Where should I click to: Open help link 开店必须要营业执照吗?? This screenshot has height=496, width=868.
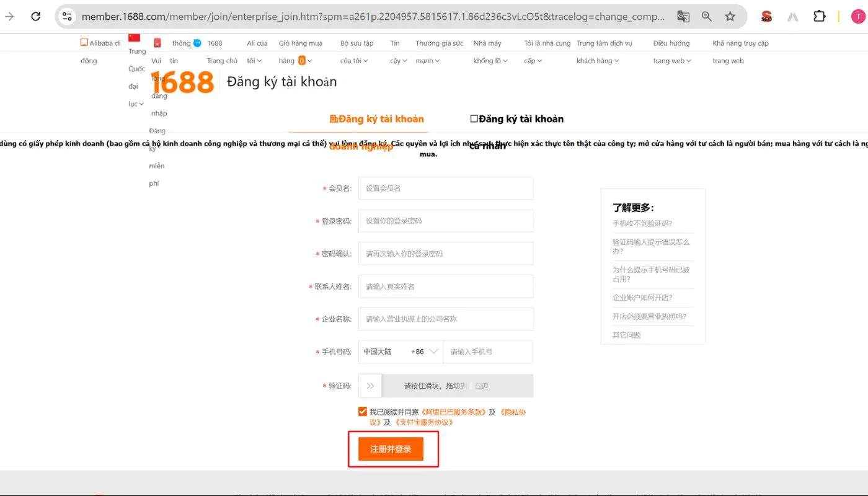click(x=649, y=316)
